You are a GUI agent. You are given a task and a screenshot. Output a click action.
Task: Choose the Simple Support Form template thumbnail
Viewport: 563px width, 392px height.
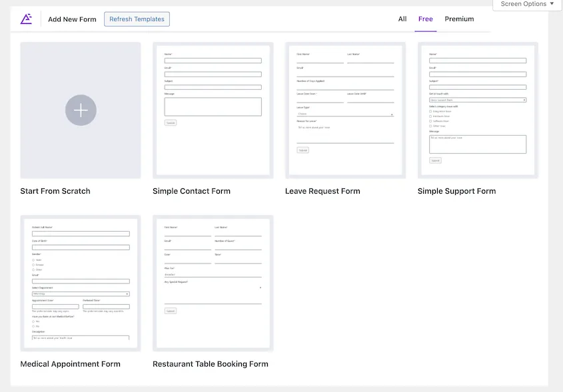478,110
